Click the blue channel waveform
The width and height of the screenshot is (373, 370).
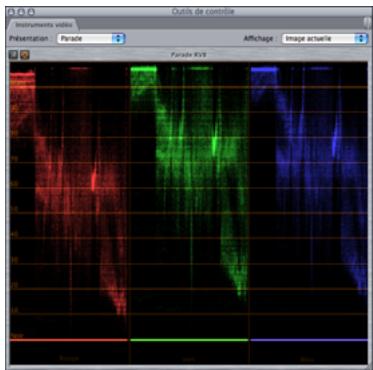pyautogui.click(x=309, y=203)
